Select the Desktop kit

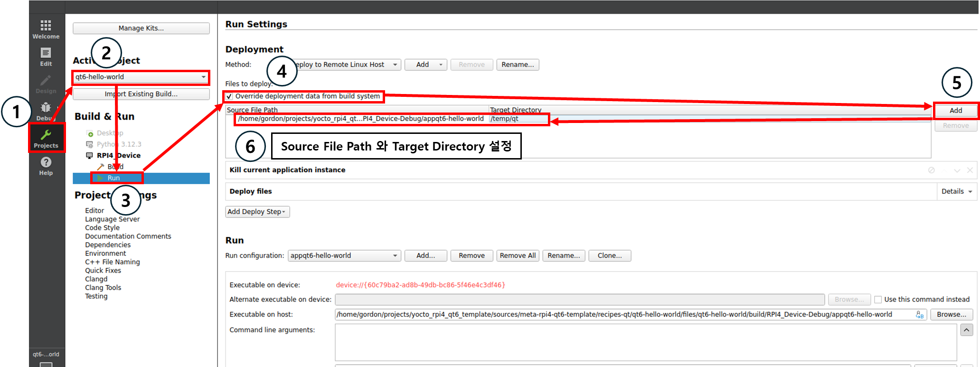[110, 133]
